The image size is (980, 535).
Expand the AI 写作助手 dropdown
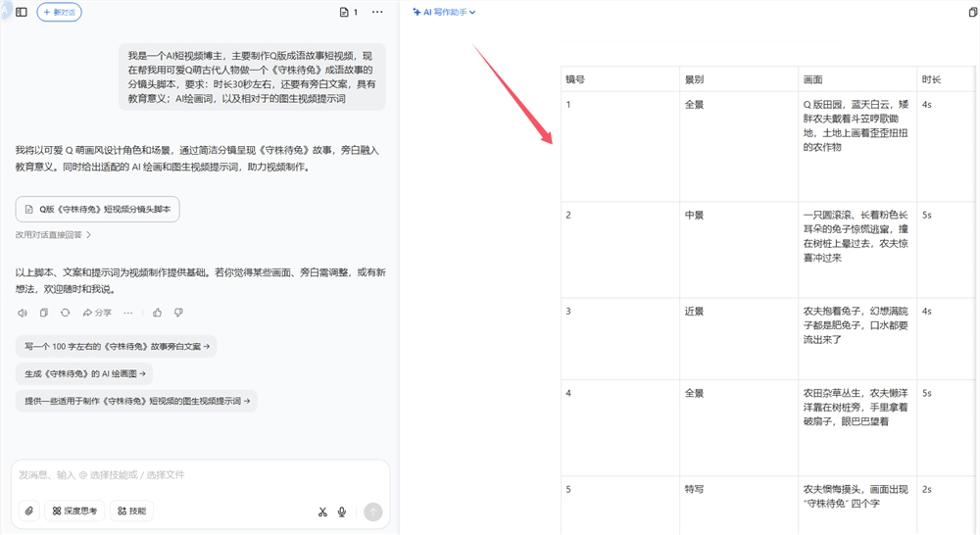point(444,12)
